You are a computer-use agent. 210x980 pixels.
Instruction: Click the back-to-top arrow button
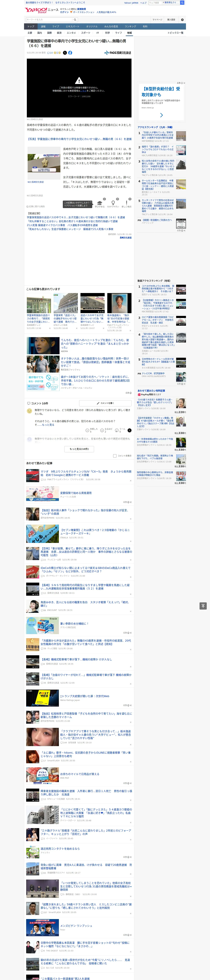coord(203,606)
